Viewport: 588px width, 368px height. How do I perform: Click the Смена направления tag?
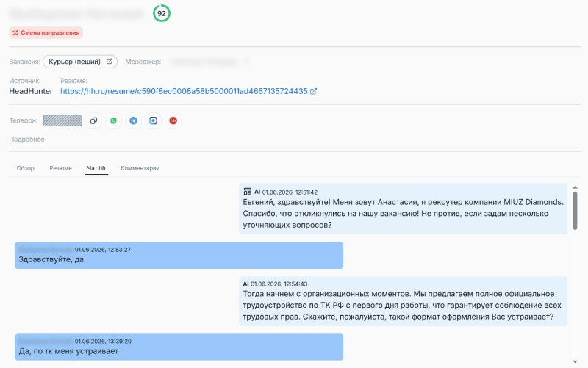(x=46, y=32)
